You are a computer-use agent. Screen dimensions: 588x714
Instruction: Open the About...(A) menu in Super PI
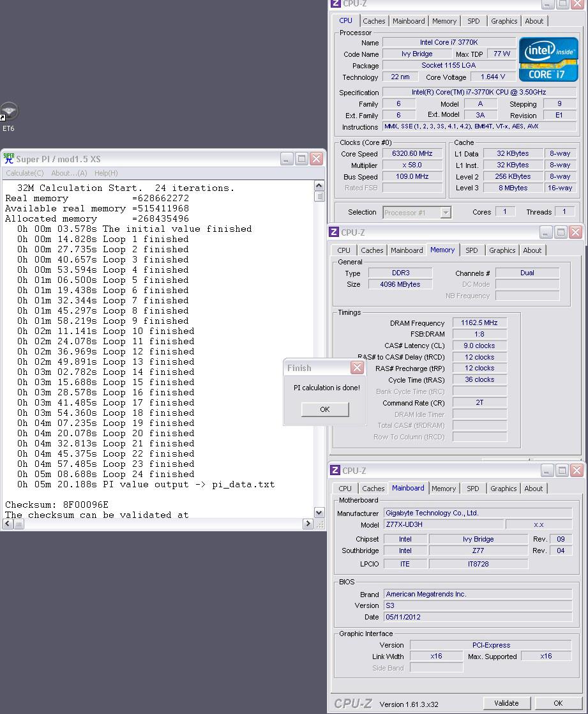point(69,173)
